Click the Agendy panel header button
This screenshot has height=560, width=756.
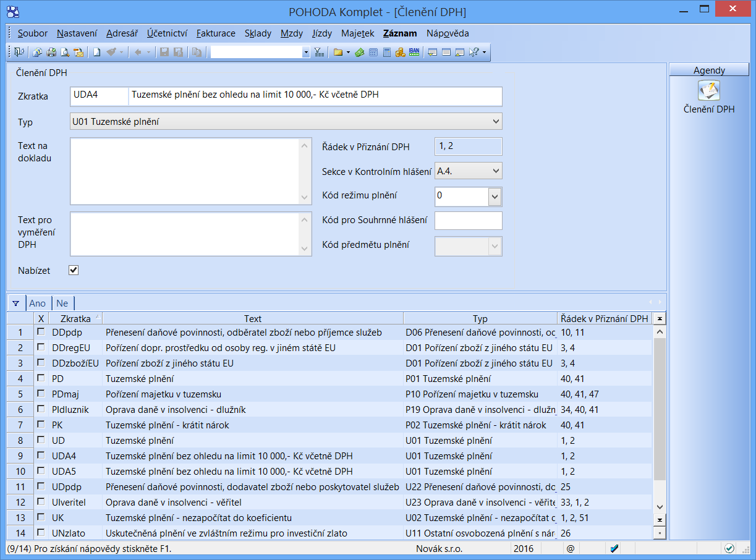coord(709,70)
